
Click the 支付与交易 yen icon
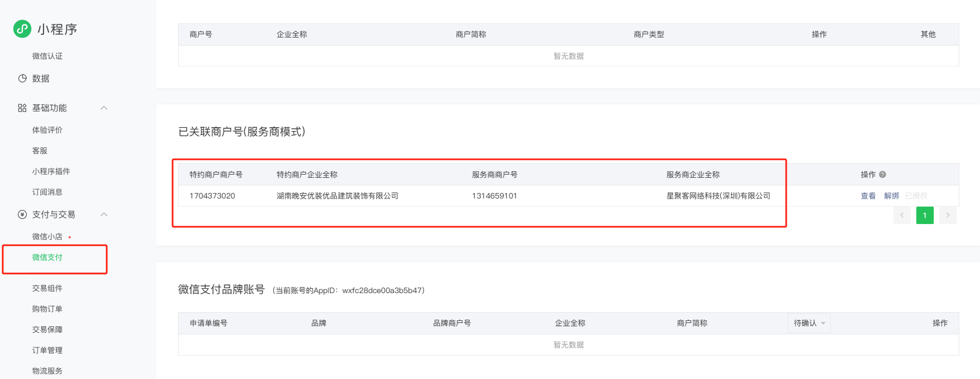point(22,215)
